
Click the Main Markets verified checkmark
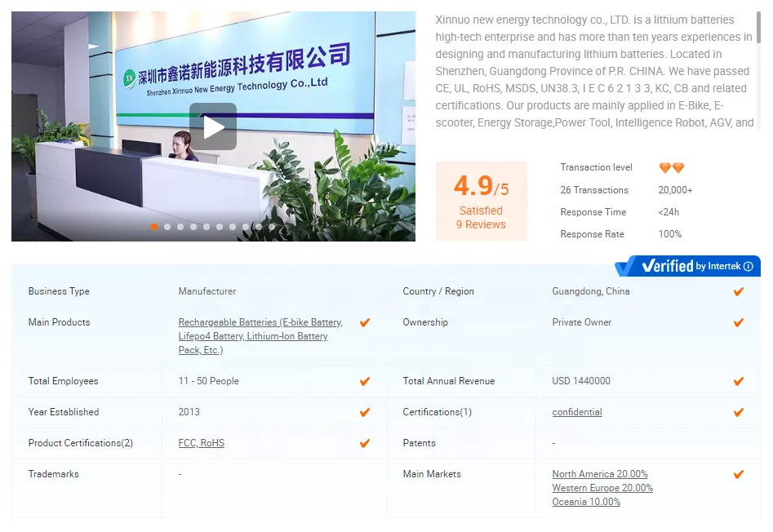(739, 474)
